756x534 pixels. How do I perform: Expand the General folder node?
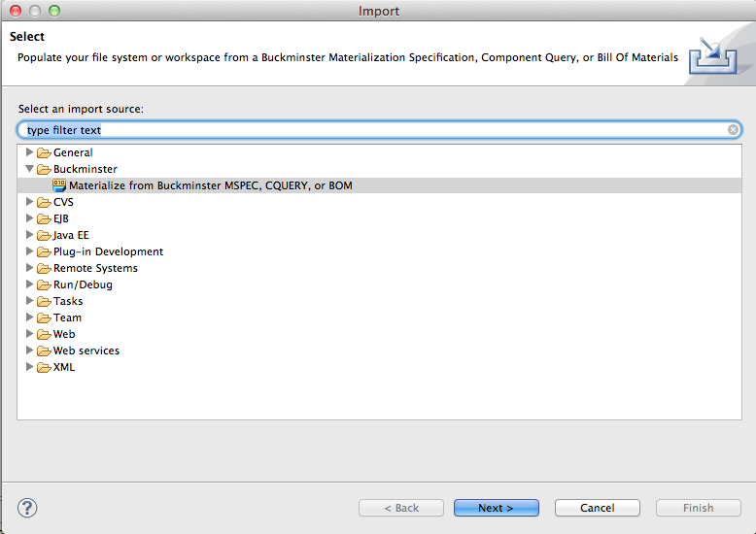point(29,152)
